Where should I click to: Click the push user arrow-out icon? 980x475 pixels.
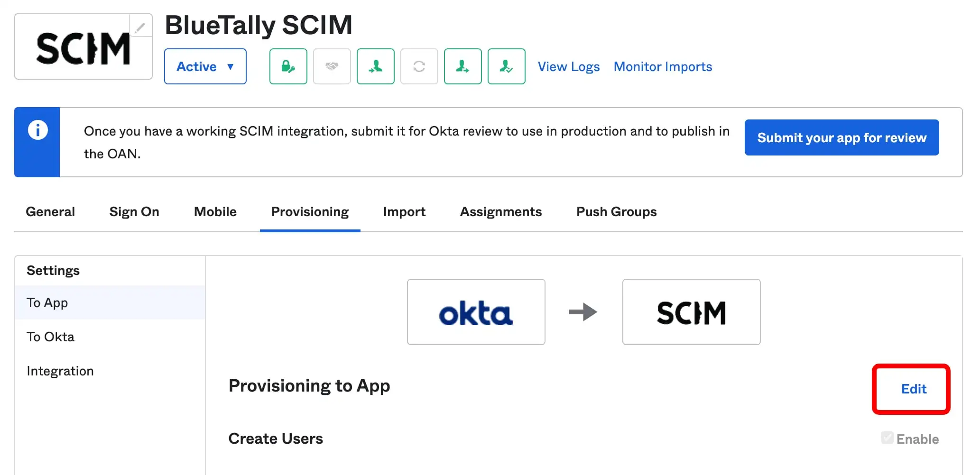click(x=463, y=66)
